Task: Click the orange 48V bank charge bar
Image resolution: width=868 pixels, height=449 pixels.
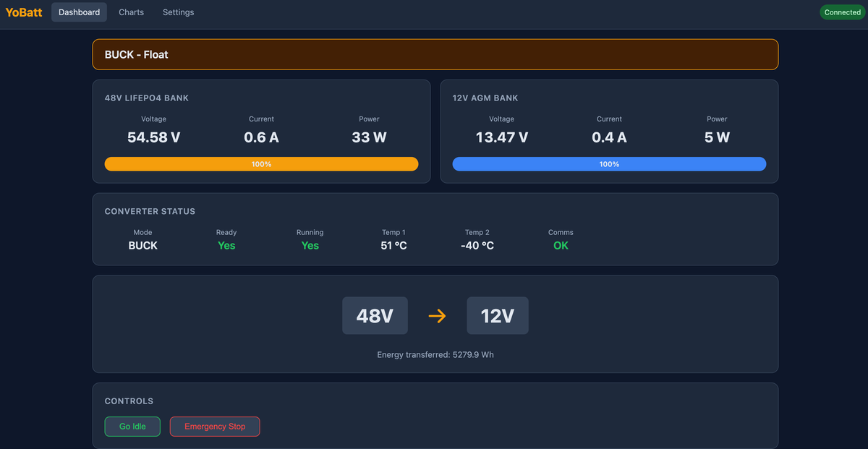Action: pos(261,164)
